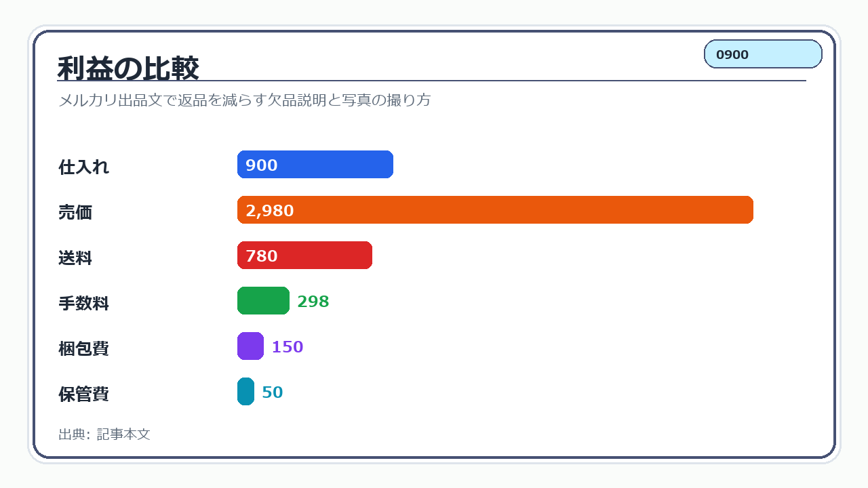
Task: Click the 手数料 category label
Action: coord(84,304)
